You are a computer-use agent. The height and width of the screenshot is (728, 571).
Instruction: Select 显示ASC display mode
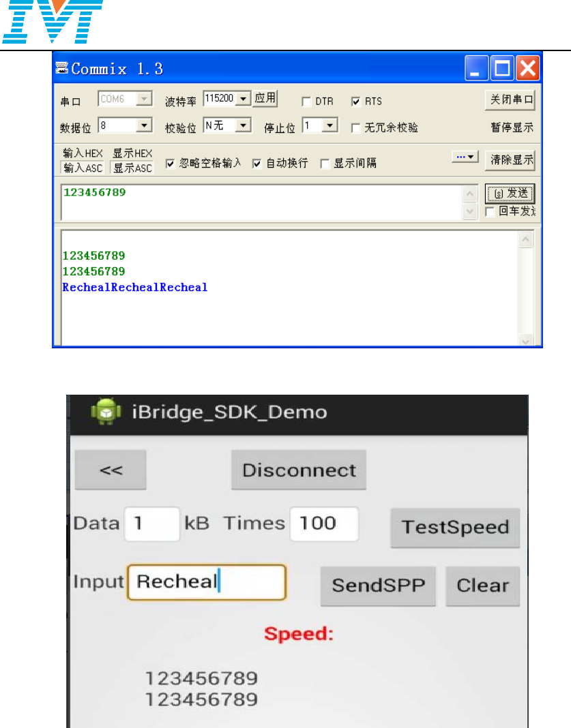[132, 168]
